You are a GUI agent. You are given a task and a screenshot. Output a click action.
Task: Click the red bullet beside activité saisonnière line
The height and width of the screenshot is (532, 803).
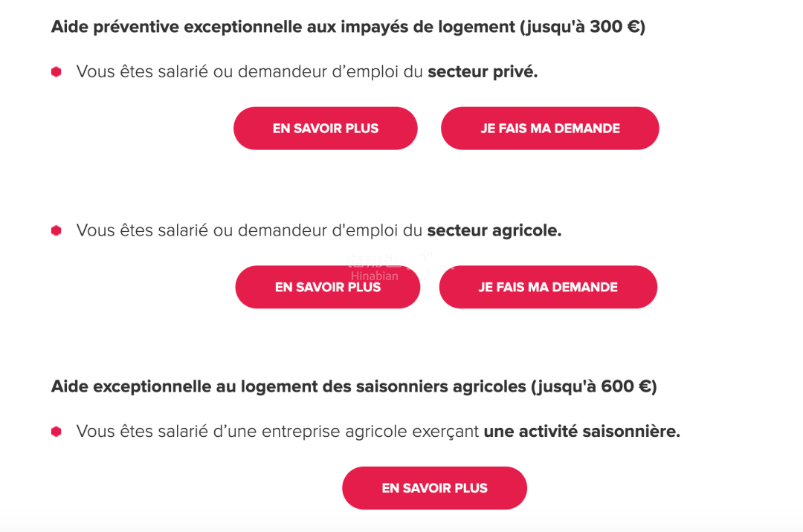(x=57, y=432)
